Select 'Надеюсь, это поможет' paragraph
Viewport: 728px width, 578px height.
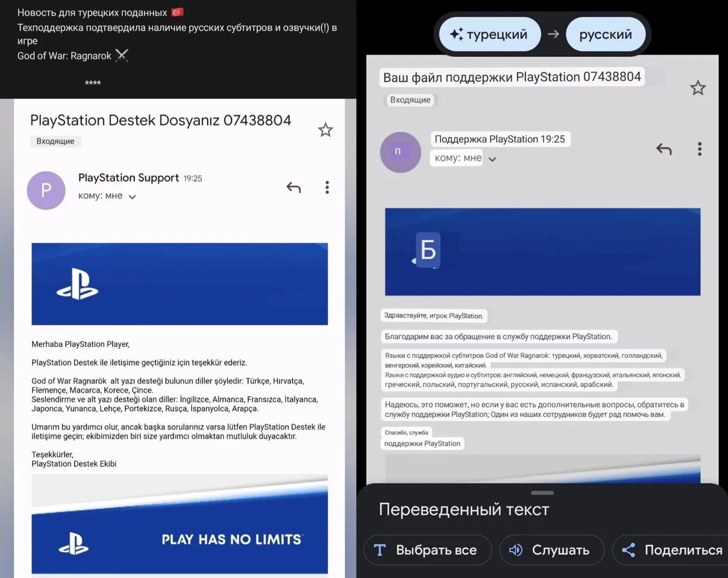534,409
